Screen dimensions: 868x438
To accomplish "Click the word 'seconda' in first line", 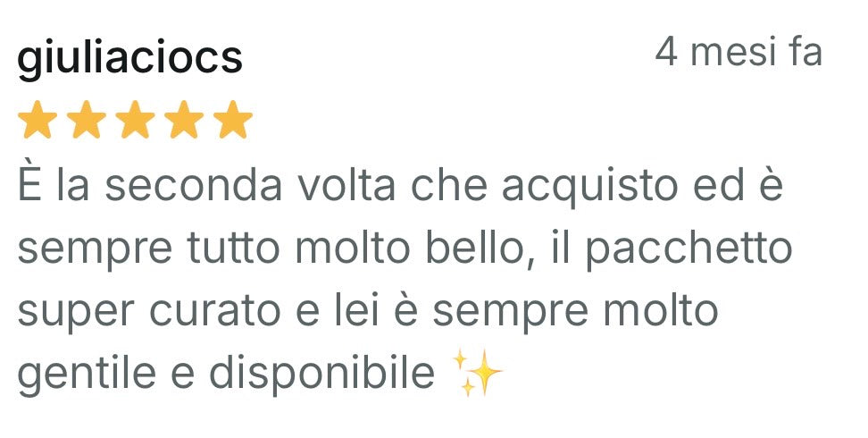I will [194, 186].
